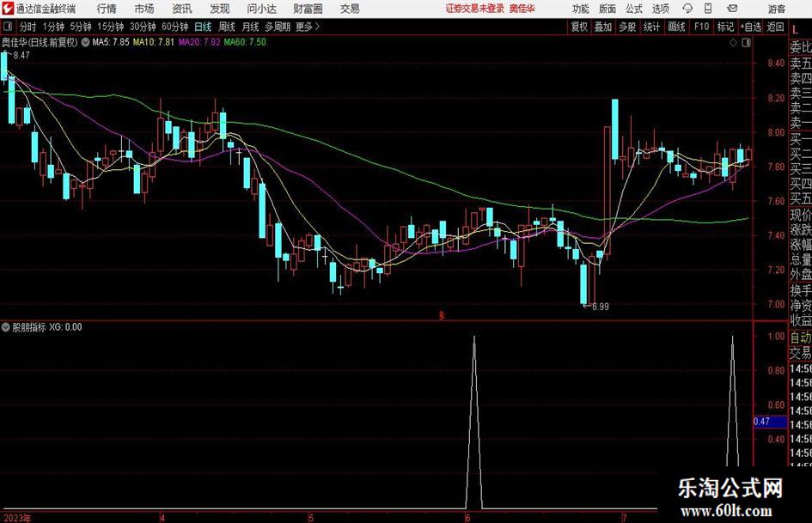Open the 选项 menu

660,9
